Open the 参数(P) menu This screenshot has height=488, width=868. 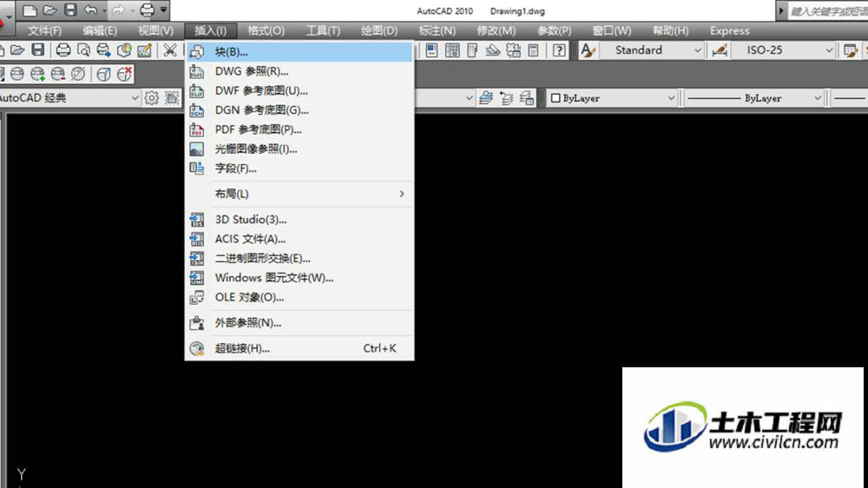coord(554,31)
